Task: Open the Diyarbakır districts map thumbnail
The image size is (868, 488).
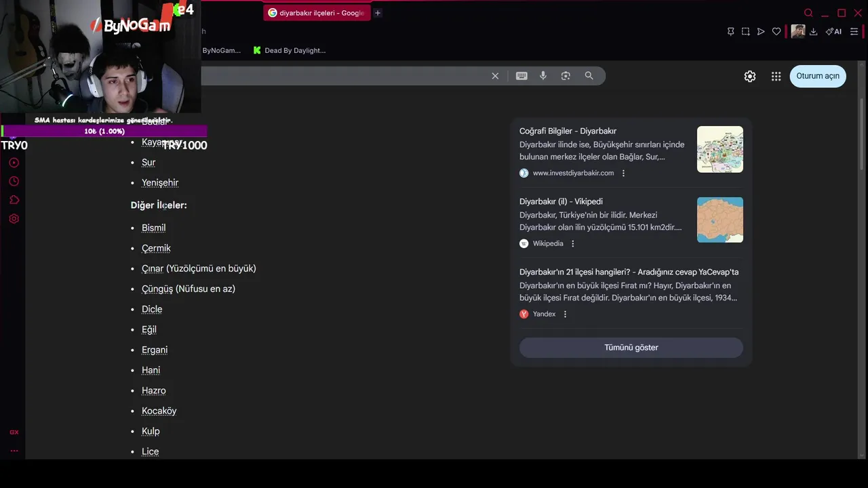Action: (x=720, y=149)
